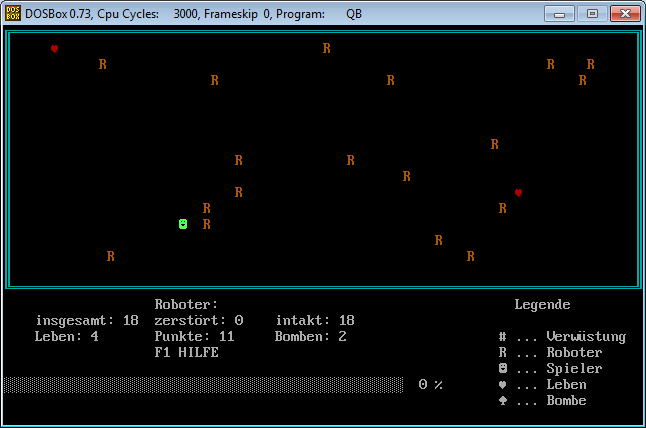Click the Bomben: 2 counter
The width and height of the screenshot is (646, 428).
click(x=310, y=337)
